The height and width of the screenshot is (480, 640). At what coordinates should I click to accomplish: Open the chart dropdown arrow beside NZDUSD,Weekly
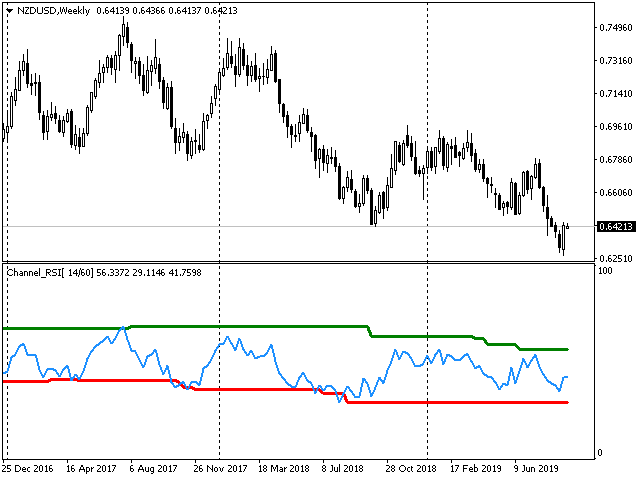[x=9, y=11]
